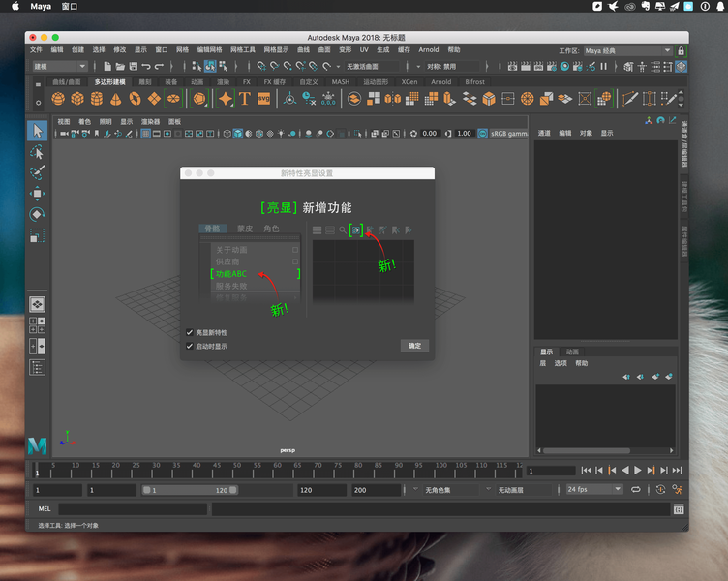Create a polygon cylinder from shelf

[97, 99]
